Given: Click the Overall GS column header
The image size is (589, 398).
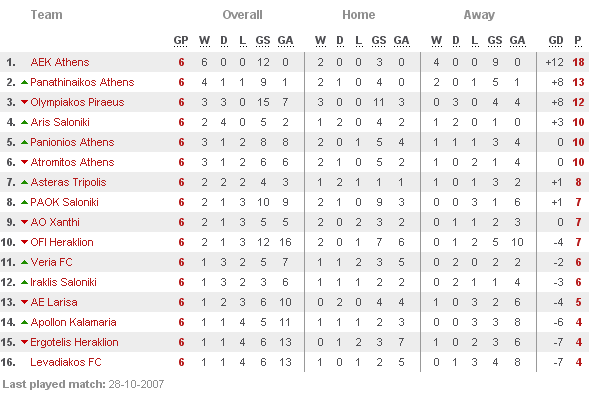Looking at the screenshot, I should pyautogui.click(x=263, y=41).
